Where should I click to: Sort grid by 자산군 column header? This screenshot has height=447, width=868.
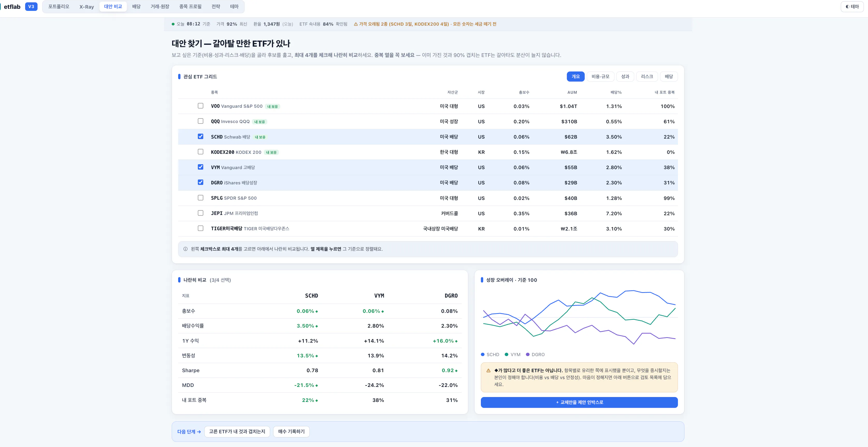click(452, 92)
